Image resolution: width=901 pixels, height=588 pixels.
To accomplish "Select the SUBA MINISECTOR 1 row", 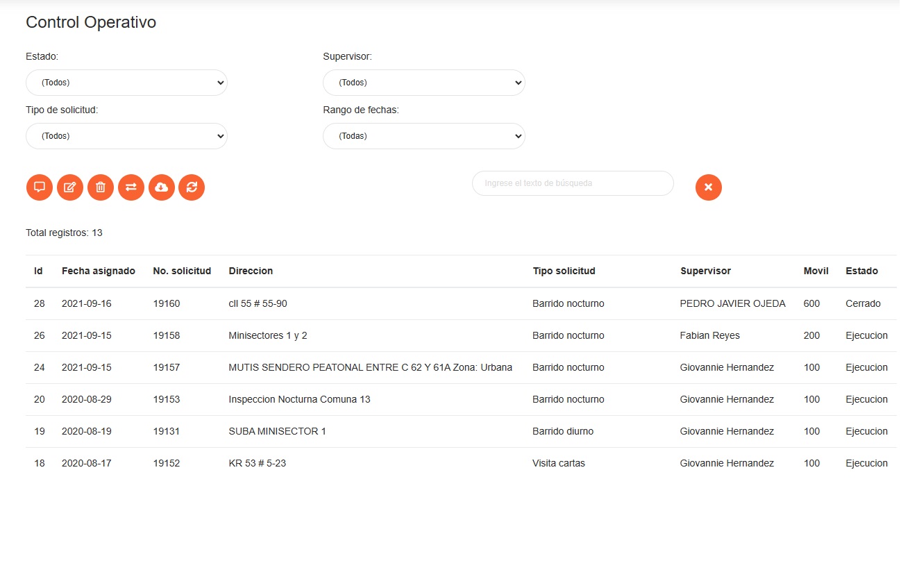I will click(x=277, y=431).
